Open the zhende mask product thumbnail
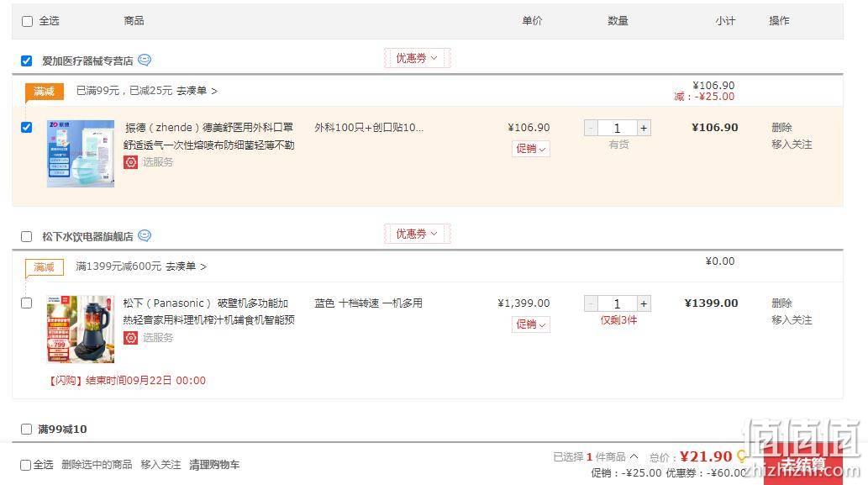The height and width of the screenshot is (485, 868). tap(81, 153)
